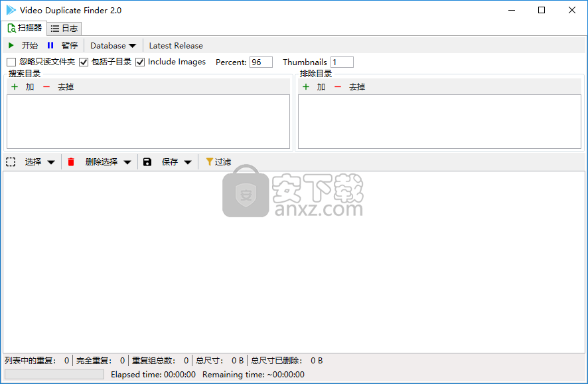Click 去掉 in 搜索目录 panel
The width and height of the screenshot is (588, 384).
(x=66, y=87)
